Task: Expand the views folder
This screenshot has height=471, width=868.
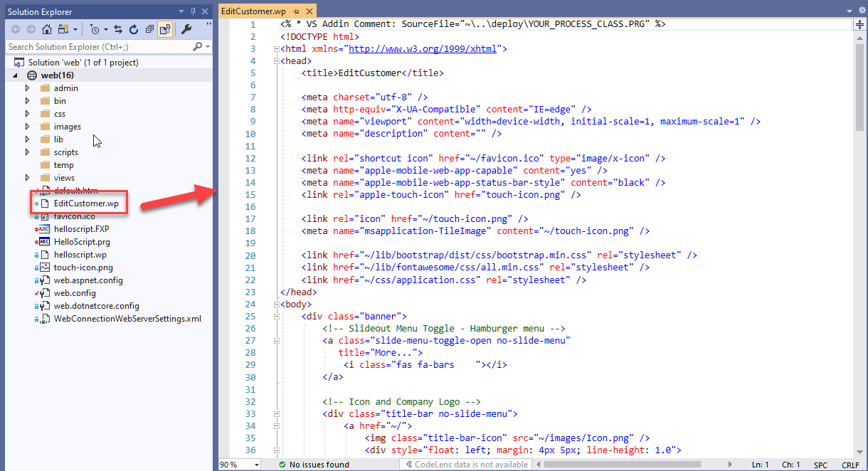Action: pyautogui.click(x=28, y=178)
